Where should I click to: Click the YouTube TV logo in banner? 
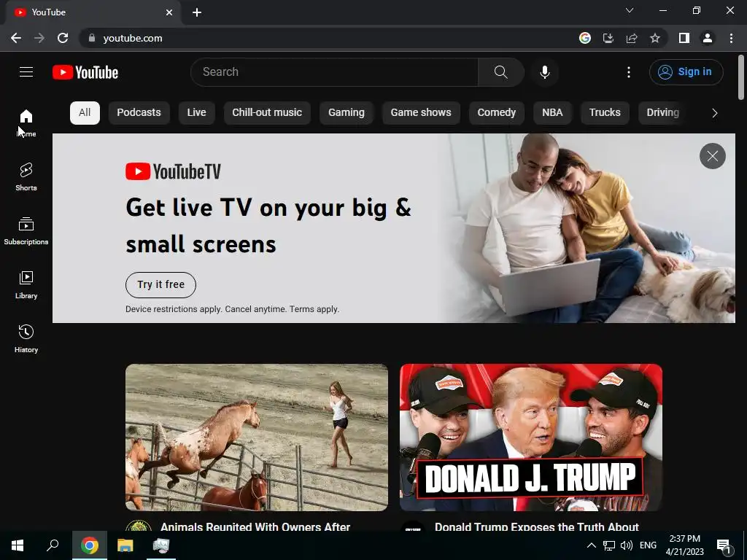[174, 171]
